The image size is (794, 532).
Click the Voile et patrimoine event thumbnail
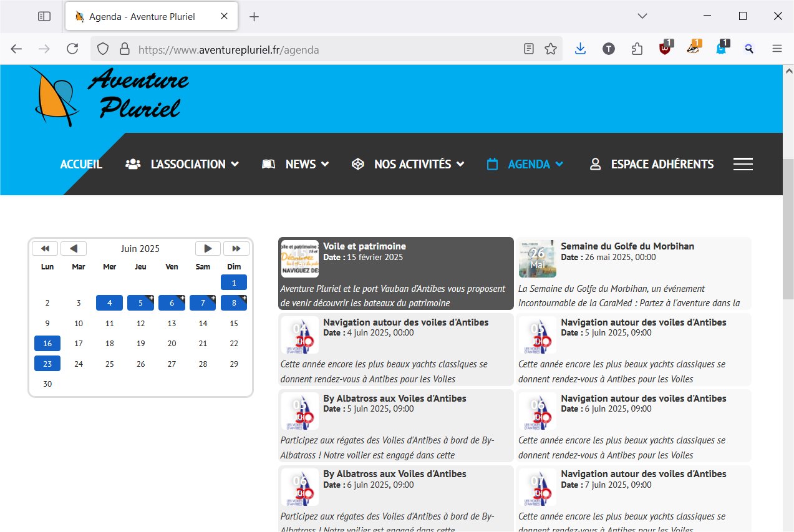[299, 259]
